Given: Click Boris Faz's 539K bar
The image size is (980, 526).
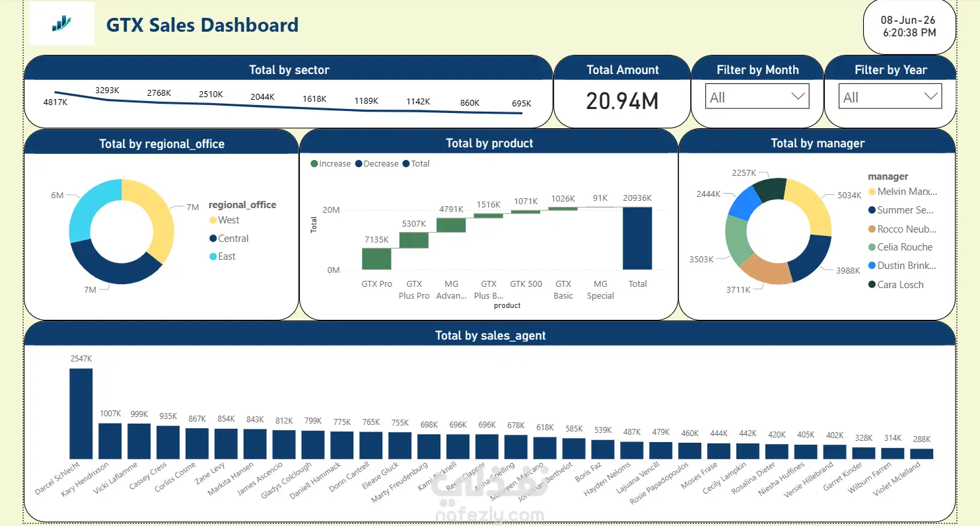Looking at the screenshot, I should coord(603,449).
